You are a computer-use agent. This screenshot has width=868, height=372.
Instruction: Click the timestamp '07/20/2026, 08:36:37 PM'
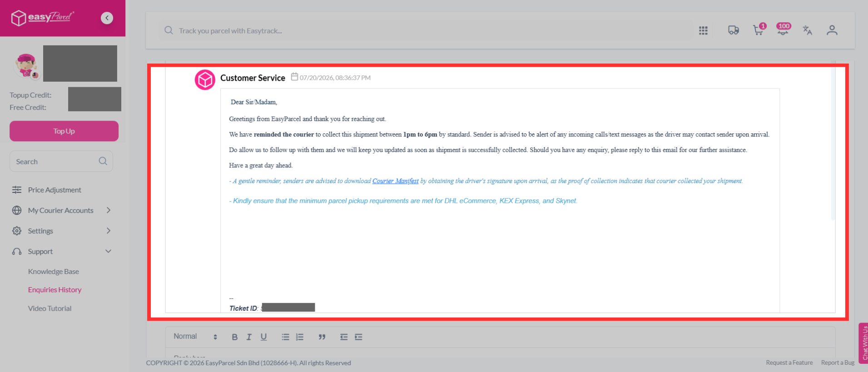[335, 78]
